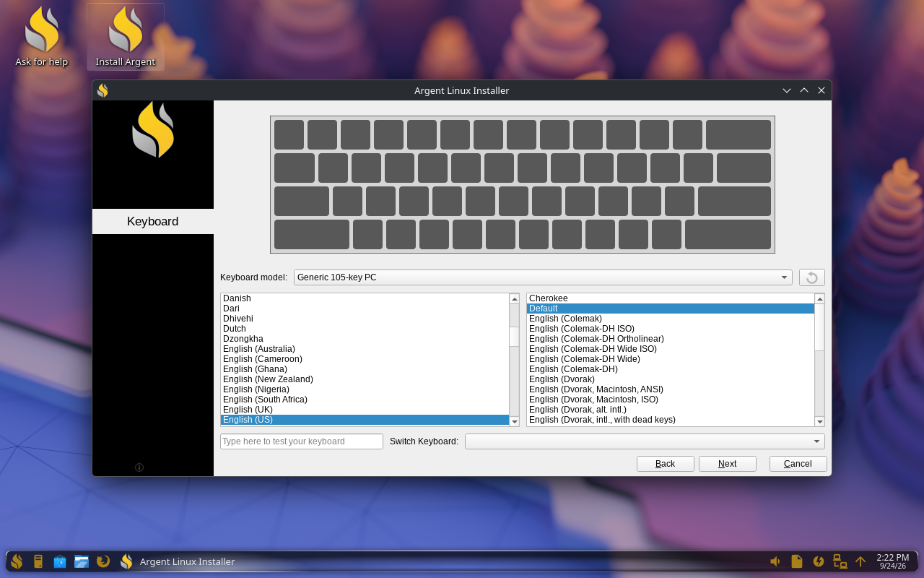Open the network connections tray icon
Image resolution: width=924 pixels, height=578 pixels.
click(x=840, y=561)
